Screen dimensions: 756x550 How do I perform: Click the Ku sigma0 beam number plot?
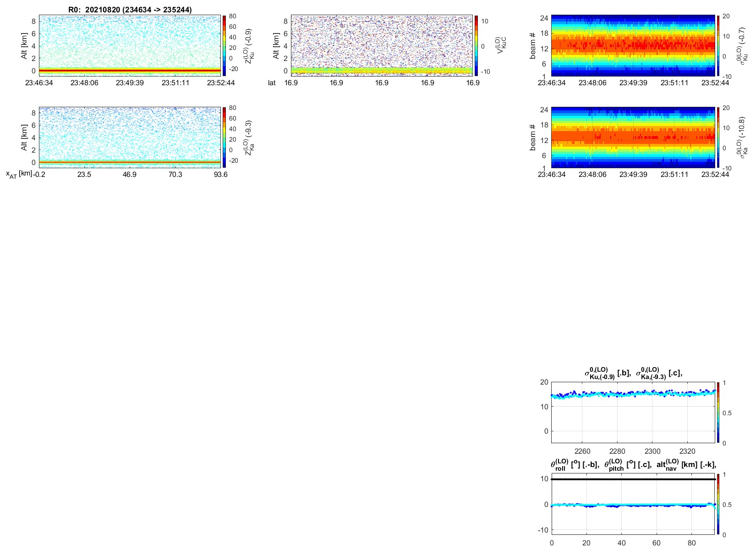633,45
